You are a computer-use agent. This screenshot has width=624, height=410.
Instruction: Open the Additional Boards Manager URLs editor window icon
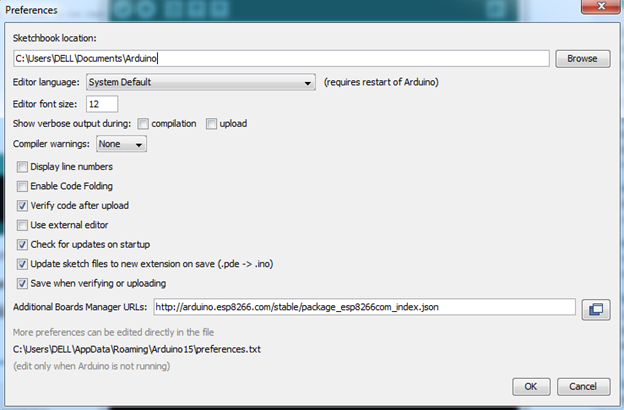pyautogui.click(x=596, y=309)
